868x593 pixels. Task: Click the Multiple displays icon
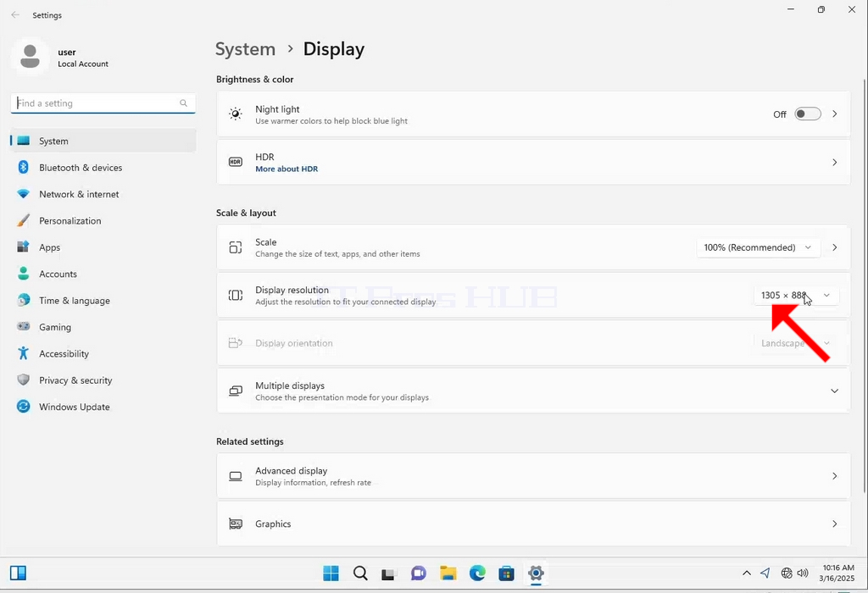click(x=236, y=391)
